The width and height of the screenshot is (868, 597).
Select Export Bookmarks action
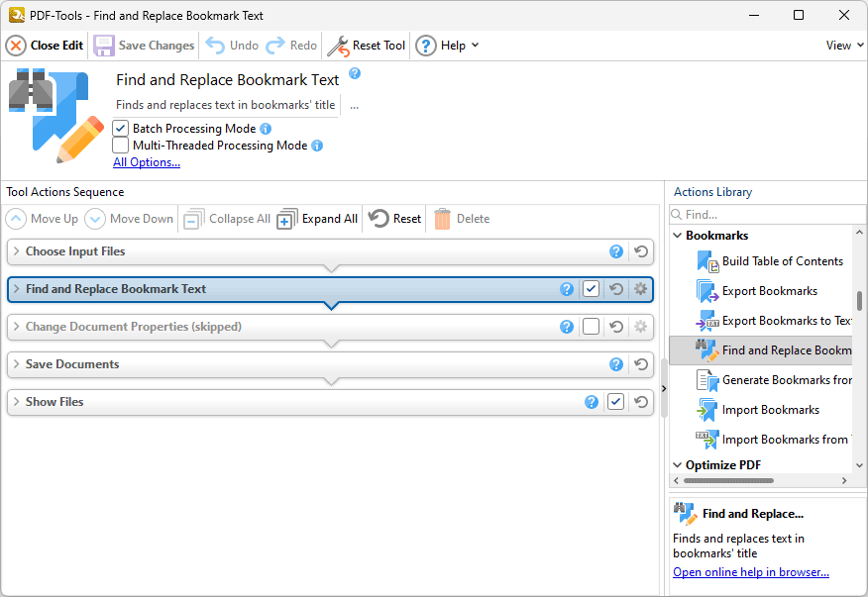[x=757, y=291]
